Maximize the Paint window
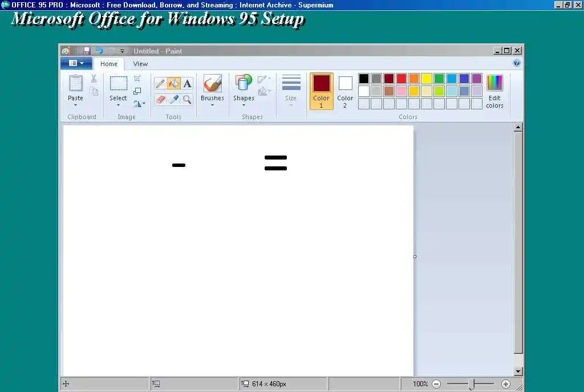 click(507, 51)
